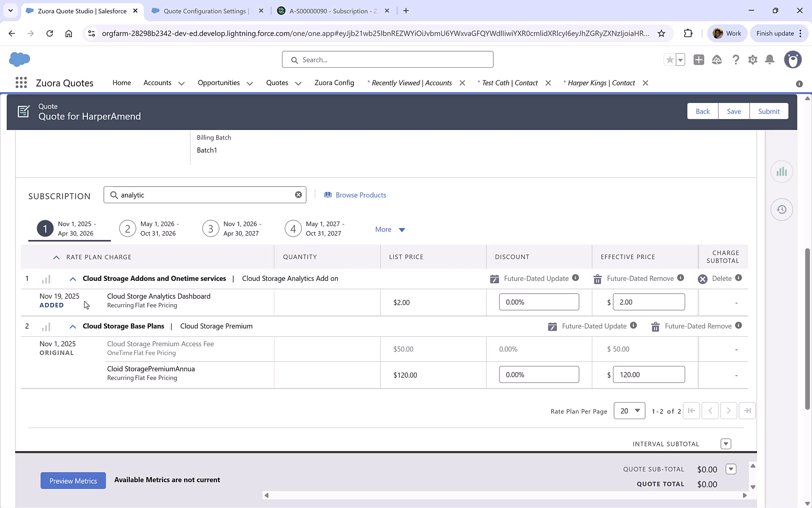The width and height of the screenshot is (812, 508).
Task: Clear the analytic search using the X icon
Action: [298, 194]
